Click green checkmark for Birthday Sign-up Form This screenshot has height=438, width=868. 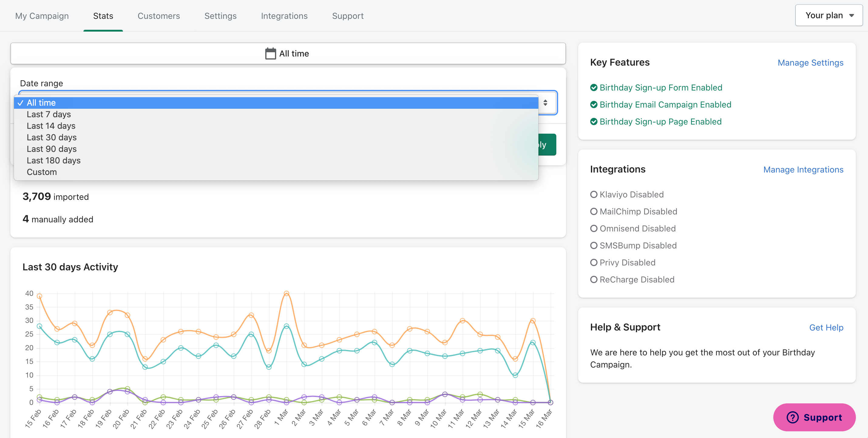[x=594, y=88]
